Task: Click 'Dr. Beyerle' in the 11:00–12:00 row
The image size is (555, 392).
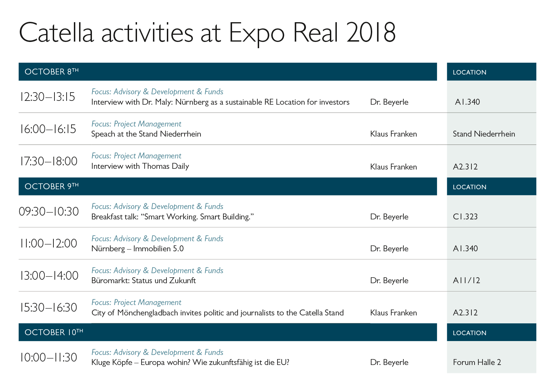Action: coord(389,249)
